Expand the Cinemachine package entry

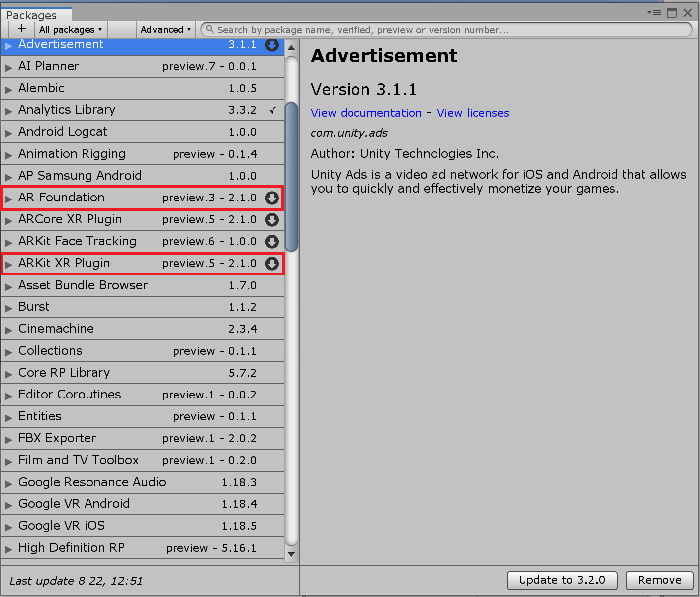click(8, 330)
